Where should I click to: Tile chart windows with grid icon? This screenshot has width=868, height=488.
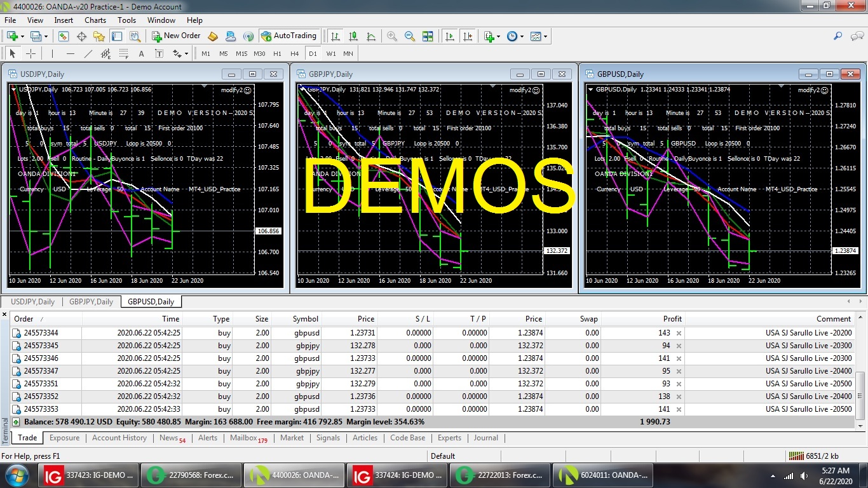428,36
